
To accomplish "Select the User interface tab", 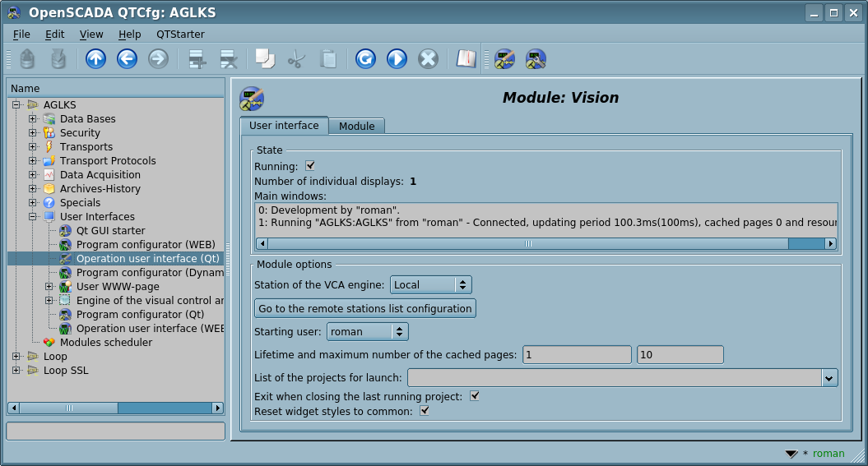I will [x=284, y=126].
